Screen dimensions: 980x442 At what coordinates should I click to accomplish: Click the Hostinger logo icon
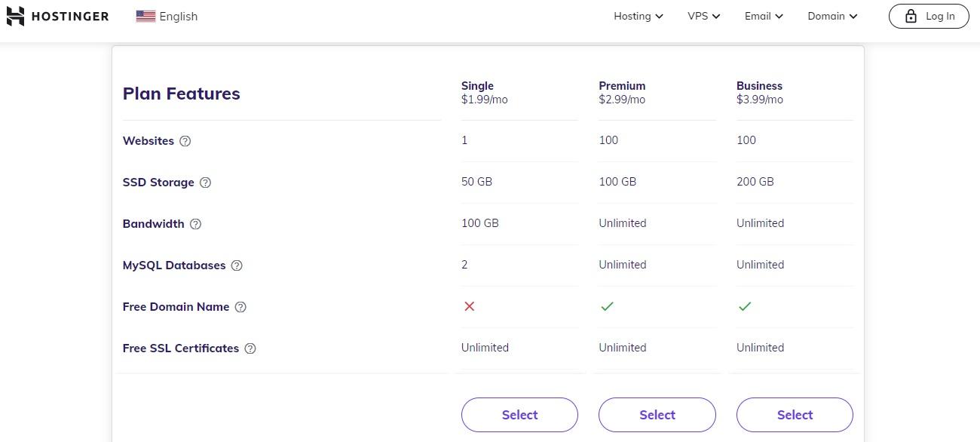[x=15, y=16]
